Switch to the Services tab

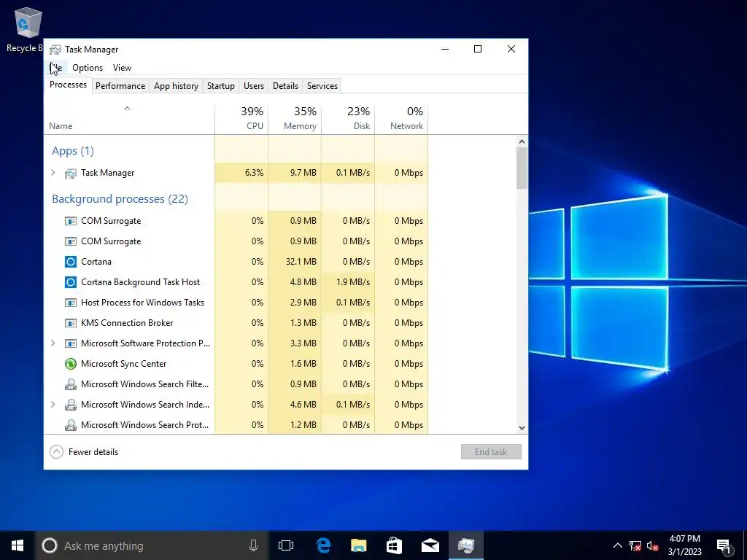[x=322, y=86]
